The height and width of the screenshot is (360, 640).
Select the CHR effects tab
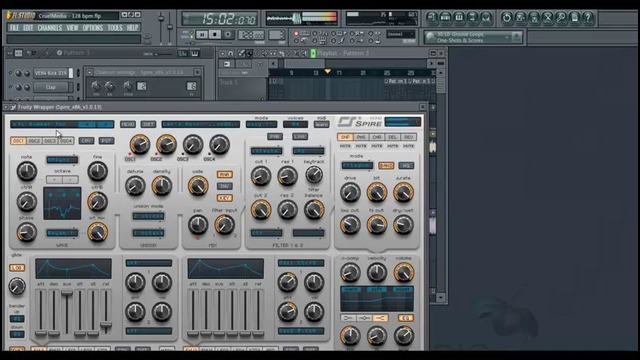click(x=377, y=137)
